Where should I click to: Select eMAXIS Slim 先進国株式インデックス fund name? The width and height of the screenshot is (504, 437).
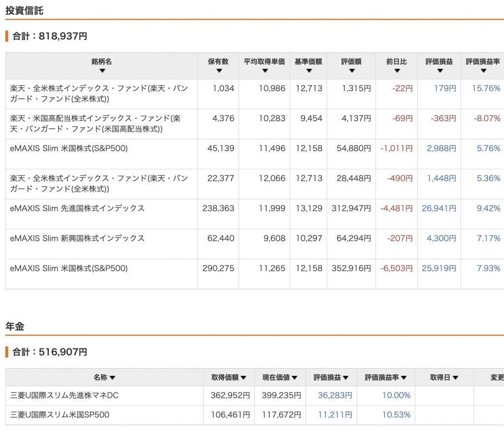77,208
